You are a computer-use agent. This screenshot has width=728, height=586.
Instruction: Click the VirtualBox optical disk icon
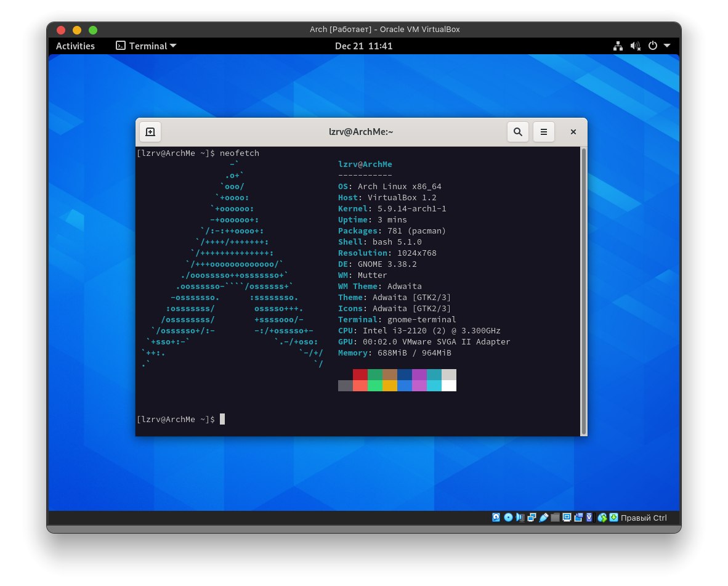point(508,517)
